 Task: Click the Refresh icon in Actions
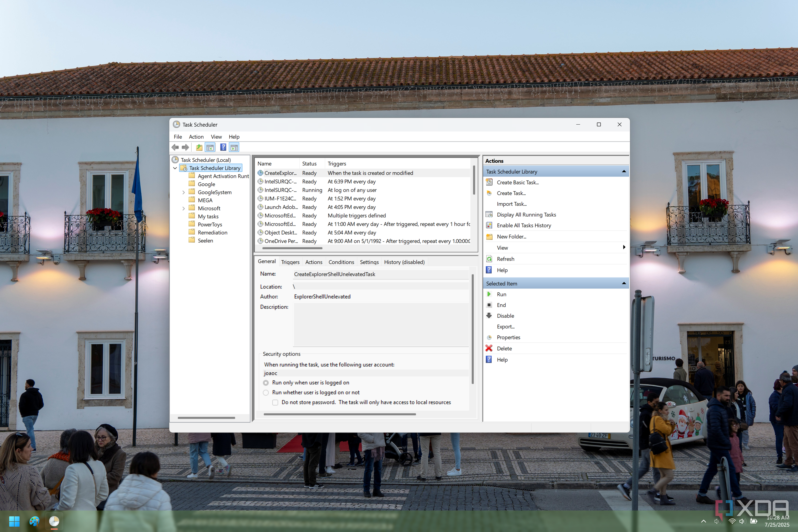click(x=489, y=259)
